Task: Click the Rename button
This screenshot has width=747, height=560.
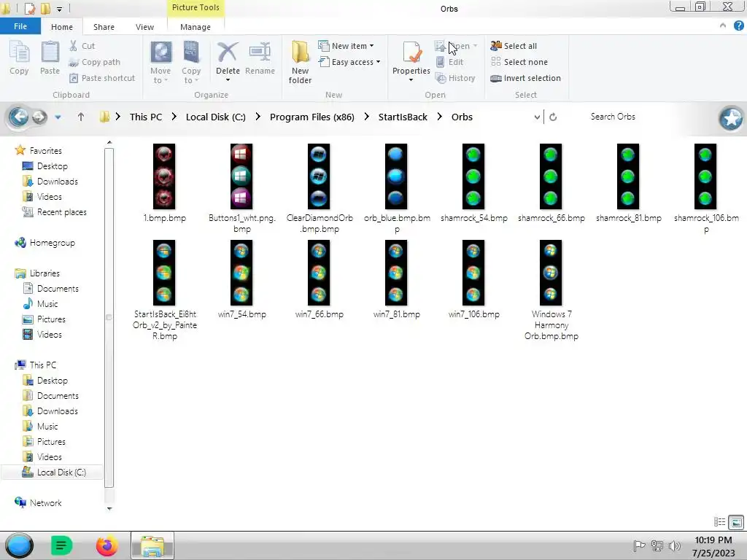Action: pyautogui.click(x=260, y=58)
